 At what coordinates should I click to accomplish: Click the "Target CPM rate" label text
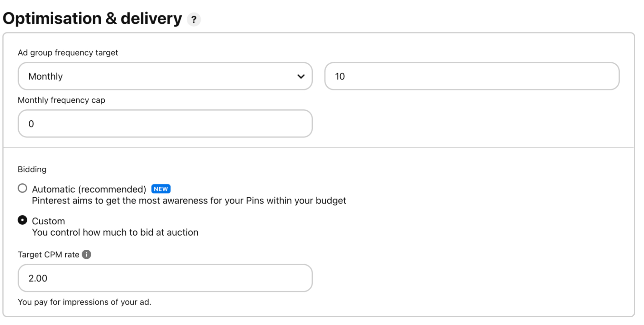(x=48, y=255)
